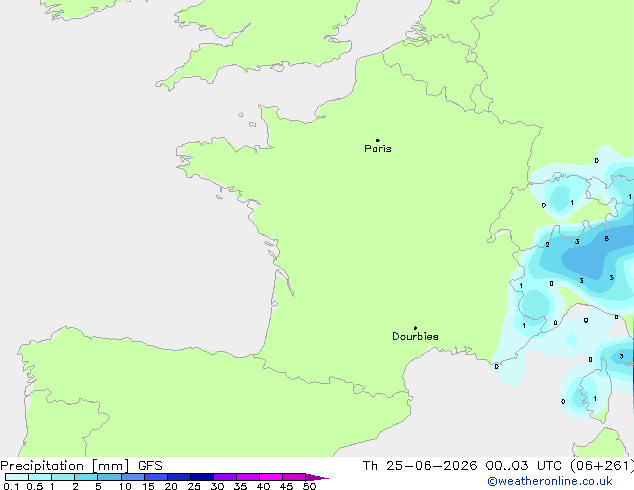The height and width of the screenshot is (490, 634).
Task: Pick the dark navy swatch between 25 and 30
Action: pos(202,477)
